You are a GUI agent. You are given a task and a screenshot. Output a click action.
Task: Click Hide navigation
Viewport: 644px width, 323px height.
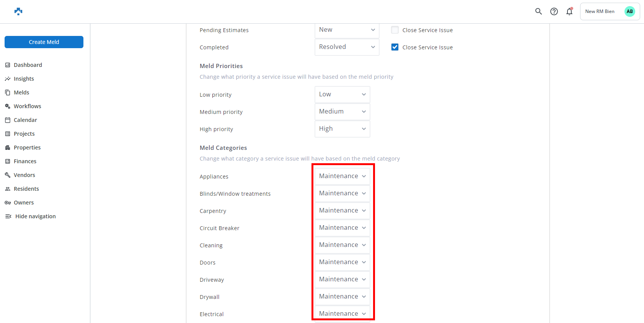tap(35, 216)
